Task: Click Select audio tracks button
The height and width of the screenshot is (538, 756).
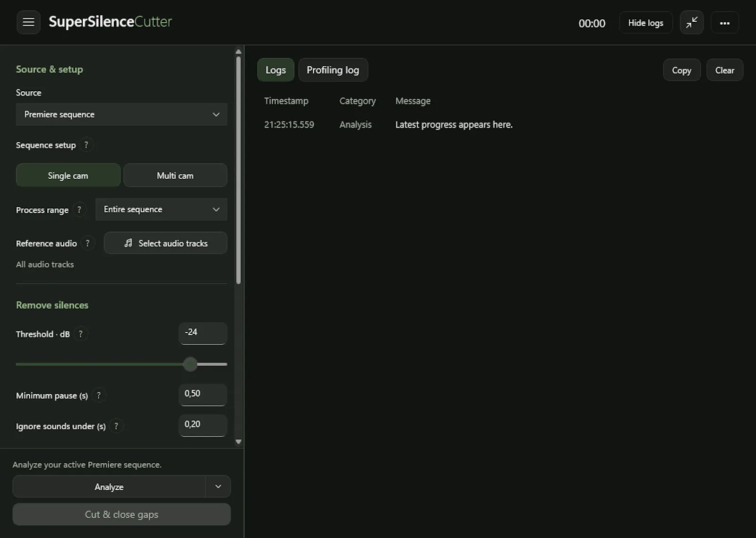Action: click(165, 243)
